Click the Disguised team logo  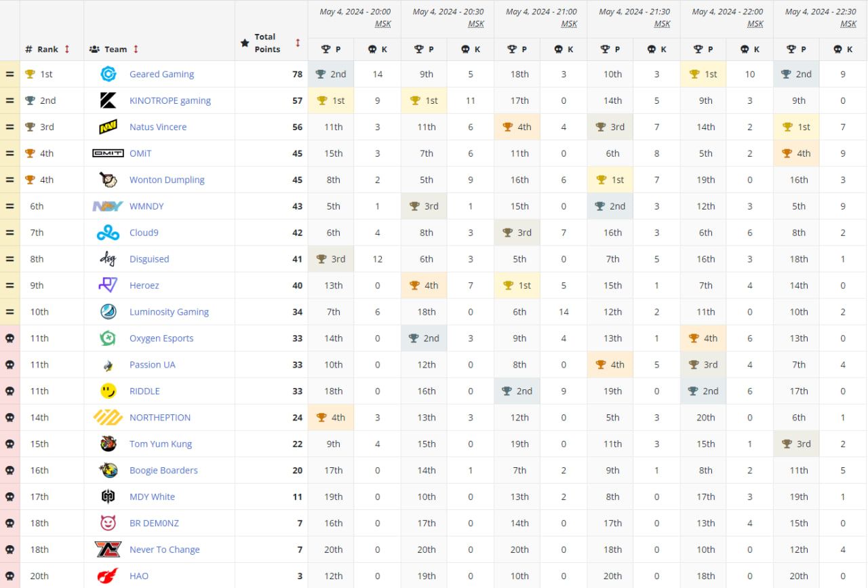108,259
